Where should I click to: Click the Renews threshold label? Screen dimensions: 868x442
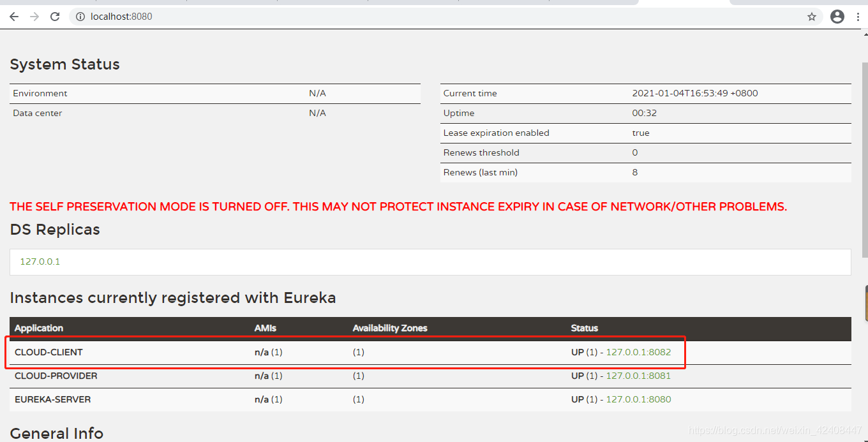pyautogui.click(x=481, y=152)
